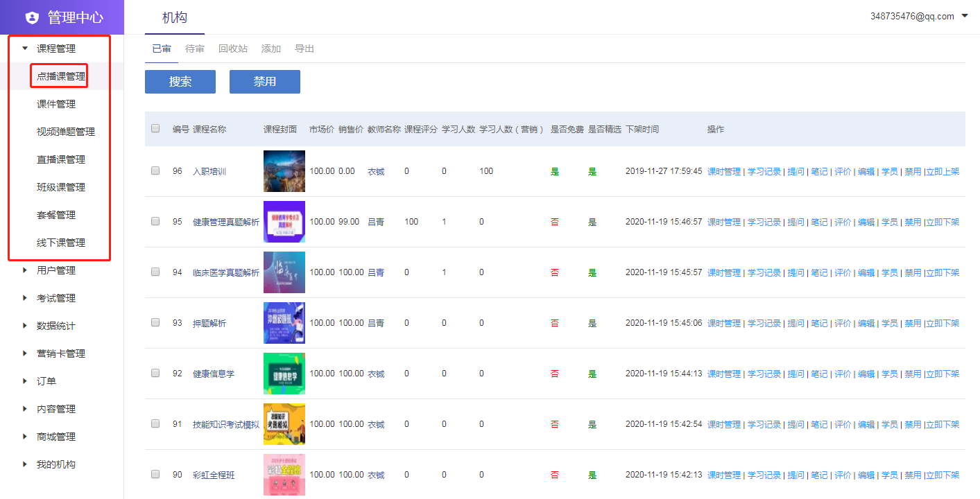Open the 健康信息学 course cover image
Image resolution: width=980 pixels, height=499 pixels.
click(284, 374)
